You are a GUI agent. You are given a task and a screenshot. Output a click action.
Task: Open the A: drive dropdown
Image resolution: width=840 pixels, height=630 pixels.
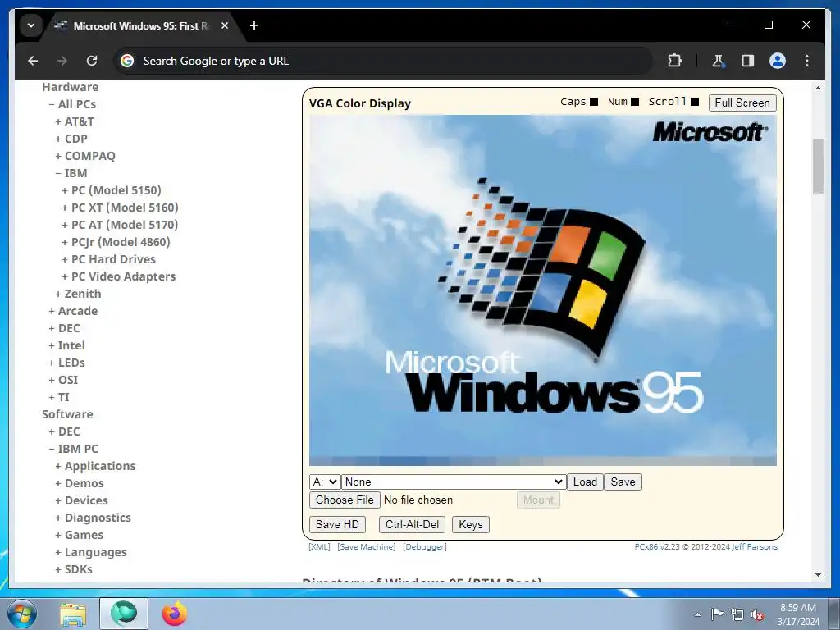point(325,482)
